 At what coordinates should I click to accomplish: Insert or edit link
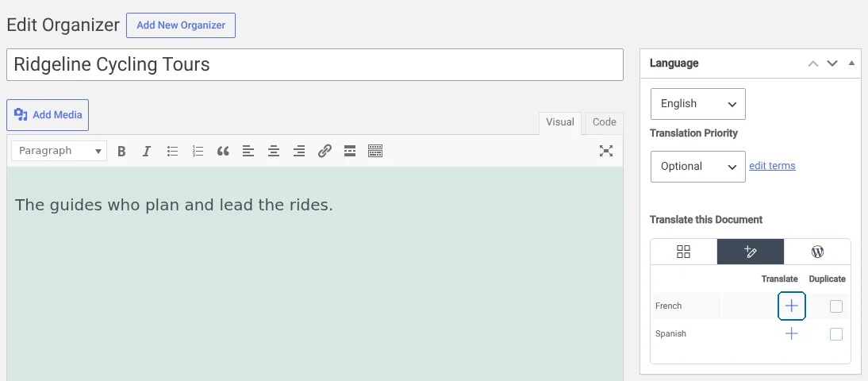click(325, 151)
